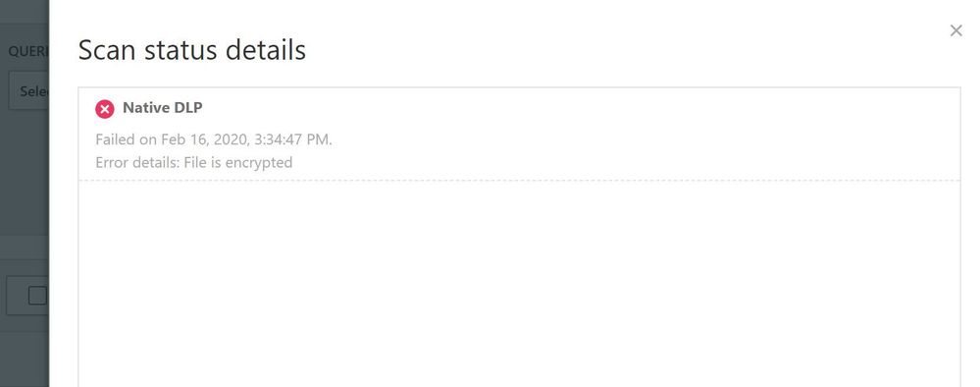This screenshot has height=387, width=980.
Task: Tick the partially hidden checkbox behind the panel
Action: (x=37, y=295)
